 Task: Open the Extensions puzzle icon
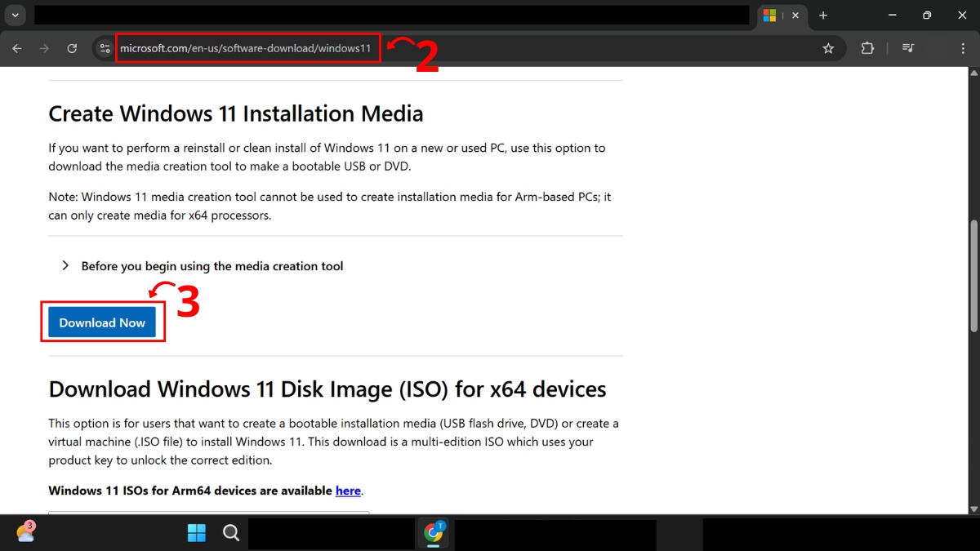pos(867,48)
